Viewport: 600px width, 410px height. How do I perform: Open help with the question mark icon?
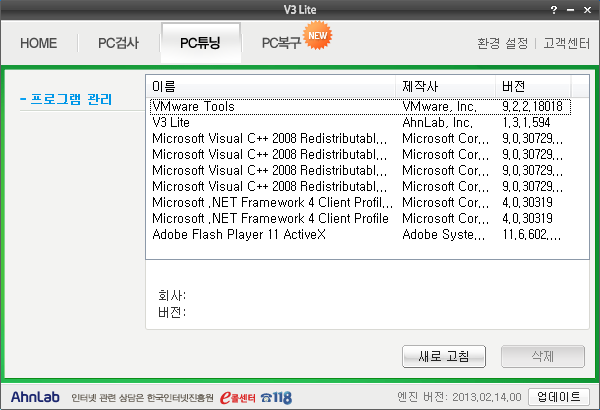pyautogui.click(x=554, y=10)
